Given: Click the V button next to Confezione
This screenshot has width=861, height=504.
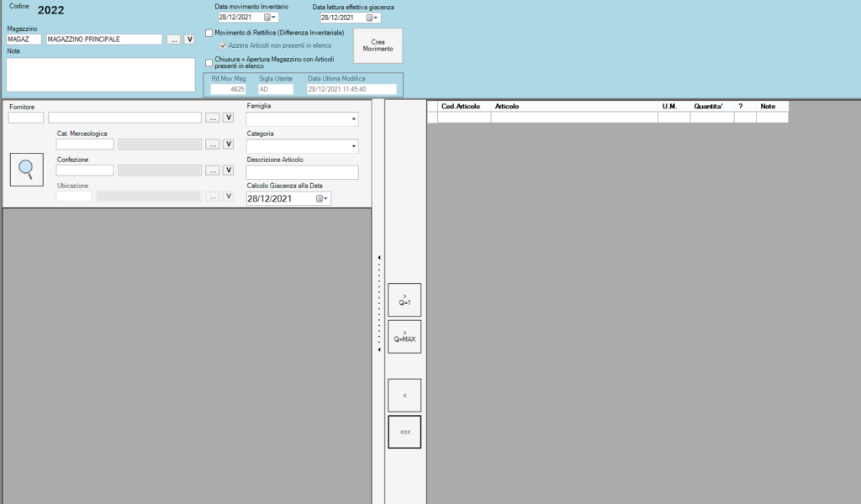Looking at the screenshot, I should pyautogui.click(x=228, y=171).
